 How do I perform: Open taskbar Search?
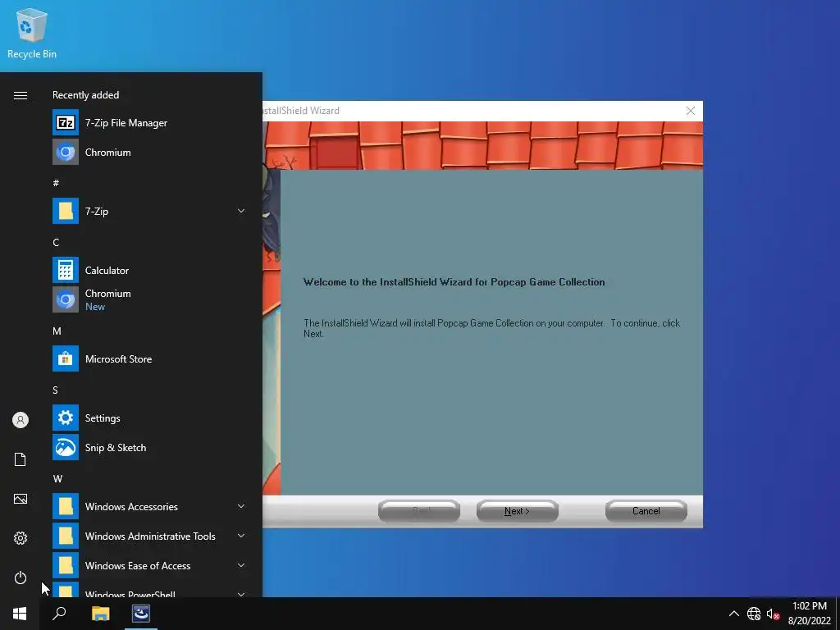point(59,614)
